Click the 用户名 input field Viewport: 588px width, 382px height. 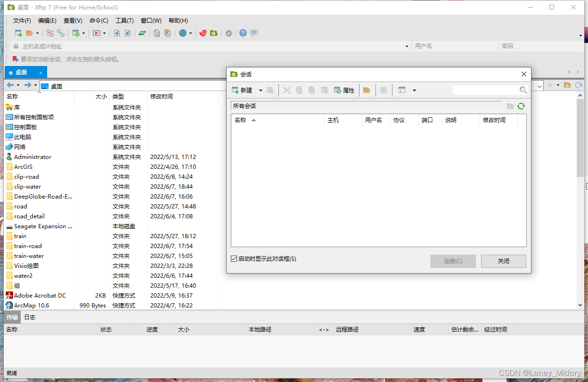coord(455,46)
